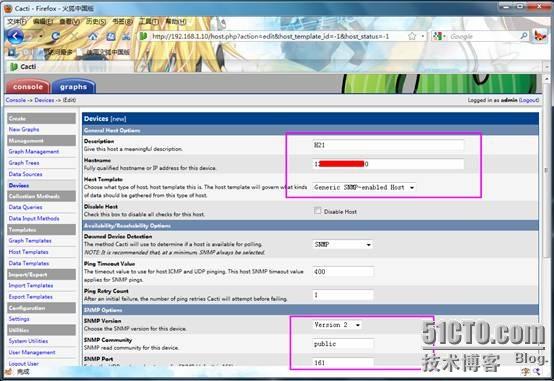554x381 pixels.
Task: Switch to the console tab
Action: coord(28,86)
